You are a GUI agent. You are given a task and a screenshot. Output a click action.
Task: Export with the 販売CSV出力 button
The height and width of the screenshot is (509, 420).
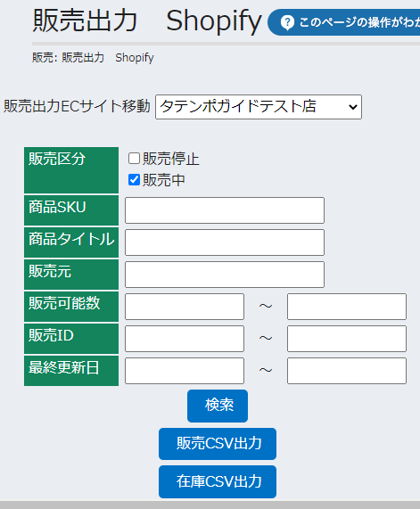218,444
